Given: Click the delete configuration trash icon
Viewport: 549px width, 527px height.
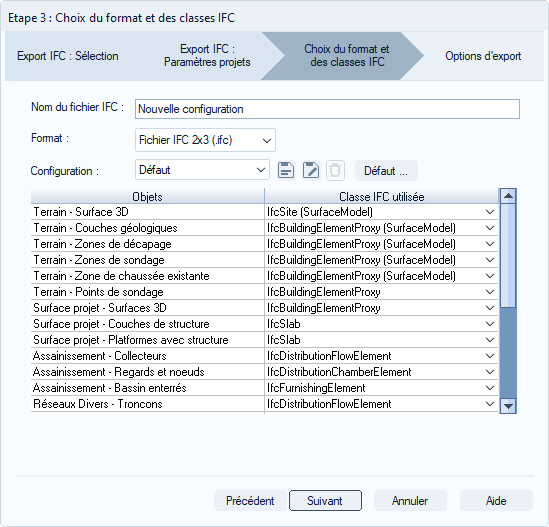Looking at the screenshot, I should pos(335,171).
